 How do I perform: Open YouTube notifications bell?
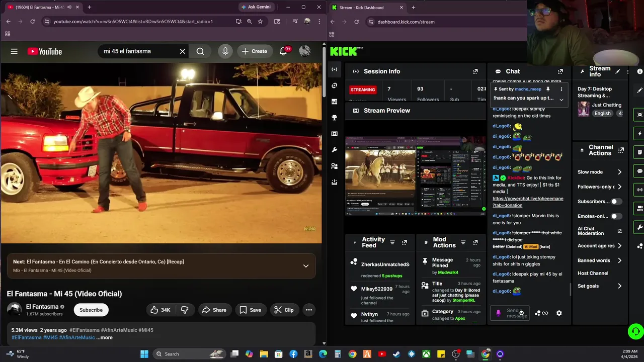(283, 51)
